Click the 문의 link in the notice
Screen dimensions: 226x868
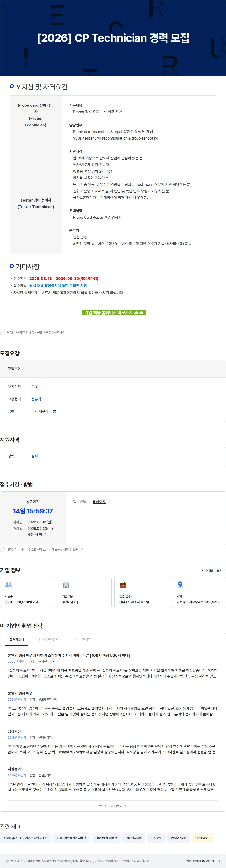[x=51, y=333]
